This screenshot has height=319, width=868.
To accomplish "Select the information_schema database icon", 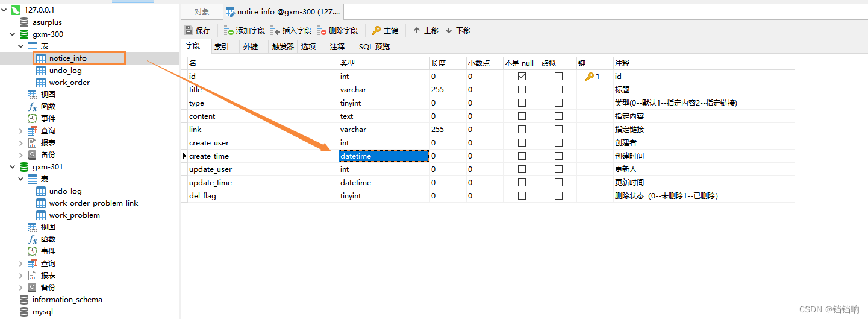I will [x=24, y=300].
